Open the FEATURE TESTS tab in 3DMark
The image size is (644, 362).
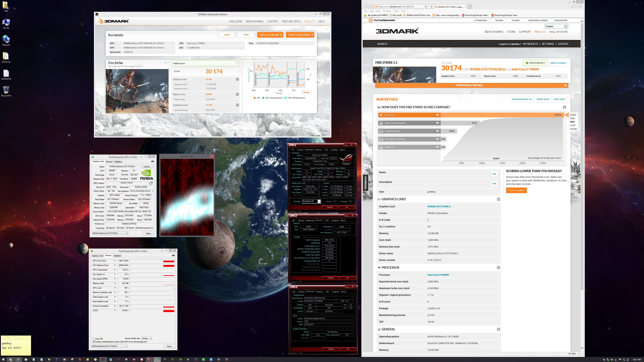291,21
